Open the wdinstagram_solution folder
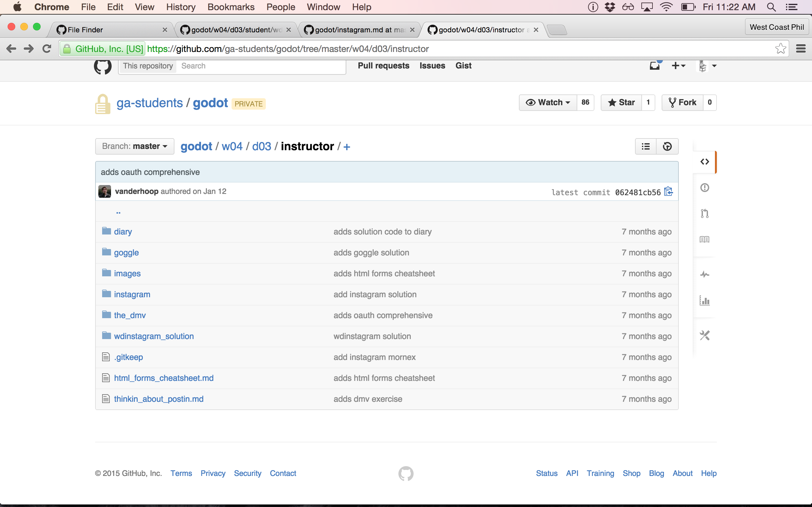 tap(154, 336)
